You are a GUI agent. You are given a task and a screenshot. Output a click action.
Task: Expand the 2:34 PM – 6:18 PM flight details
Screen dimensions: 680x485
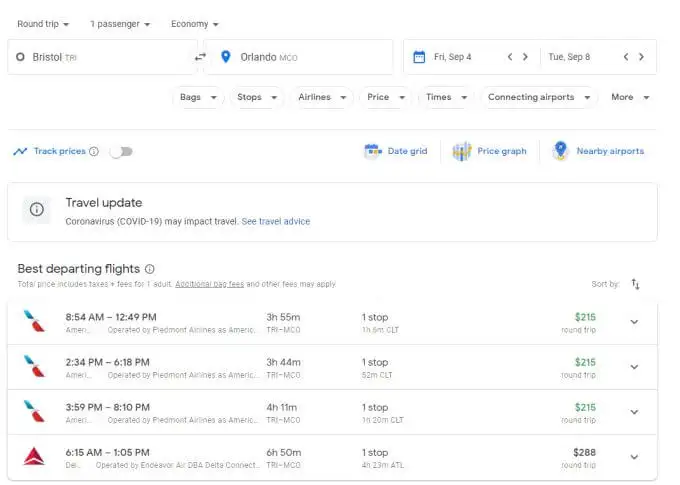pyautogui.click(x=634, y=367)
